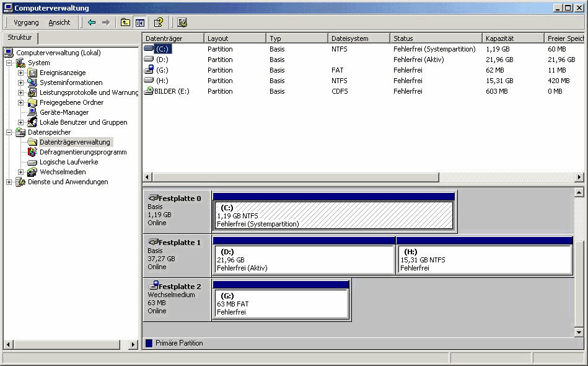Collapse the System tree node
Viewport: 588px width, 366px height.
tap(9, 63)
